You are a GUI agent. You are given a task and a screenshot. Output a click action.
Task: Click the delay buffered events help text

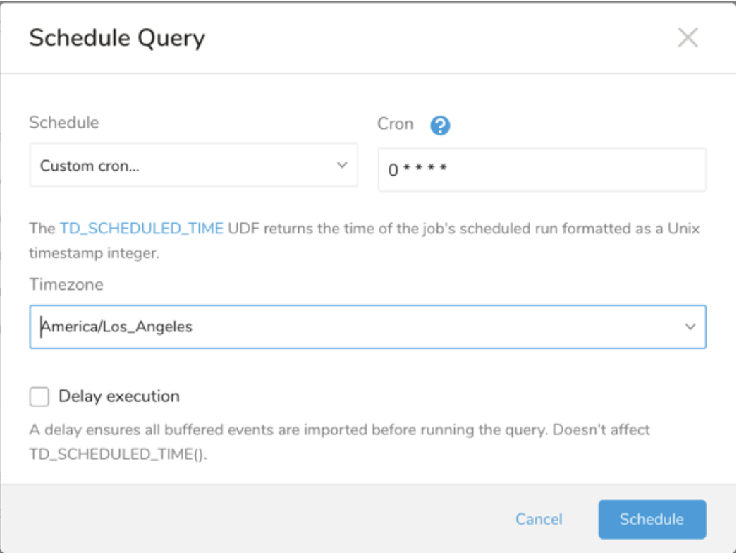[339, 429]
